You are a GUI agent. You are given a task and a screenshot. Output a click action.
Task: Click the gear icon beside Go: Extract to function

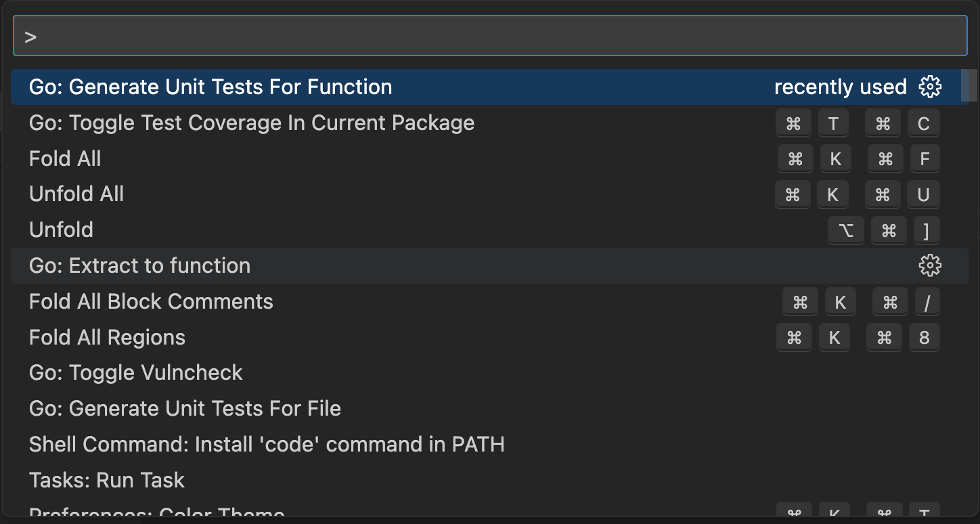coord(930,265)
